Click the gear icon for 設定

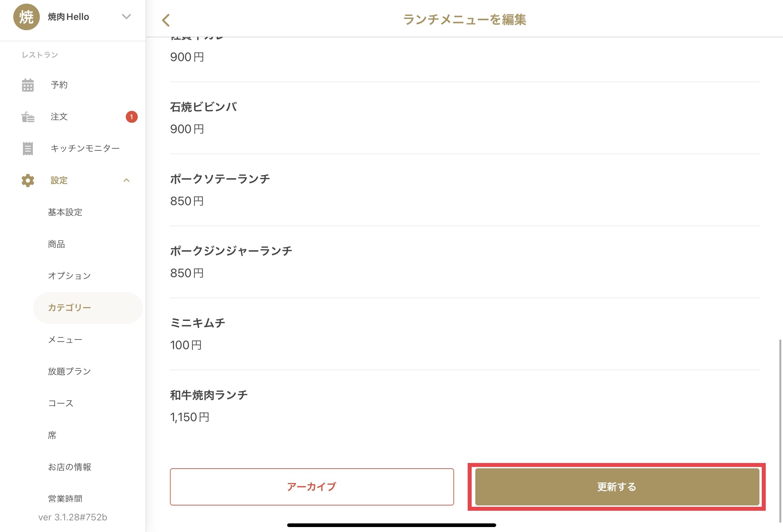[28, 181]
